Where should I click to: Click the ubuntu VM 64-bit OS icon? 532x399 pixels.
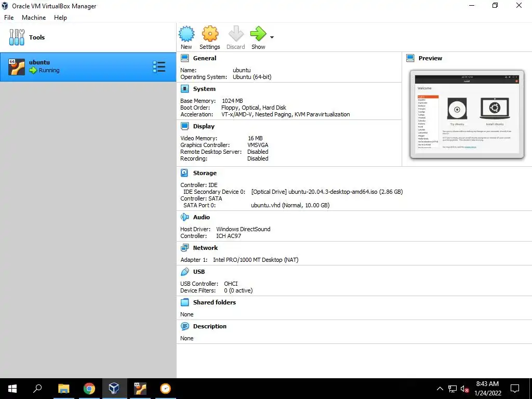(17, 67)
